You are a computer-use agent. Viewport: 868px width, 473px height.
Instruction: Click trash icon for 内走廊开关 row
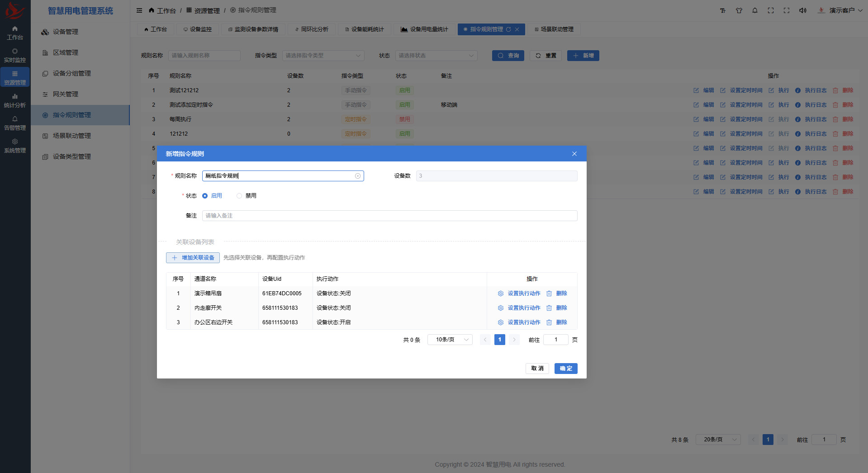(549, 308)
